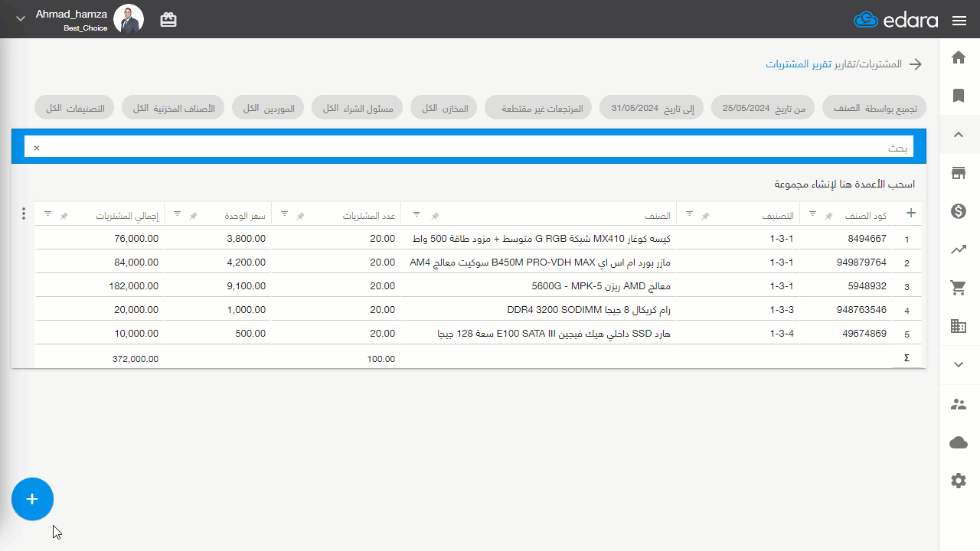Click the المخازن الكل filter chip

coord(445,108)
